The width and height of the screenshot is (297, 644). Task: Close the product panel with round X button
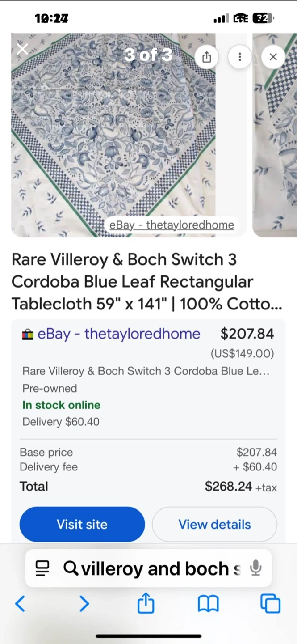273,57
